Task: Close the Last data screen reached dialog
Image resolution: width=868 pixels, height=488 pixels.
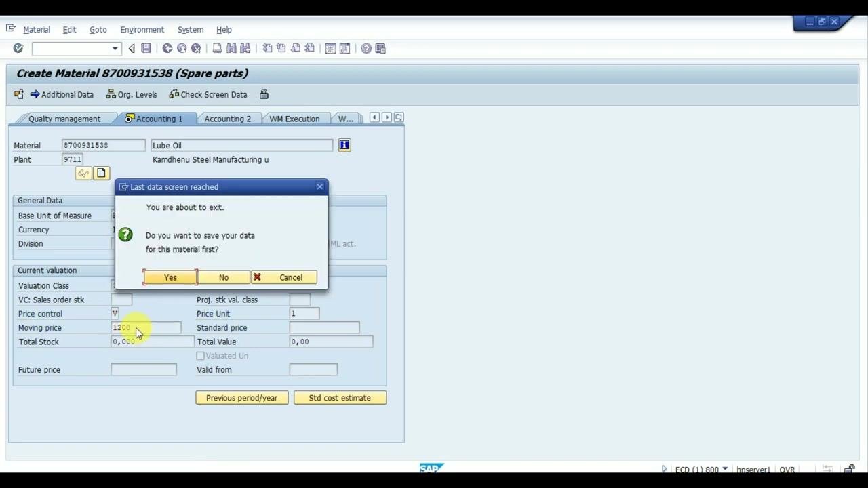Action: point(320,186)
